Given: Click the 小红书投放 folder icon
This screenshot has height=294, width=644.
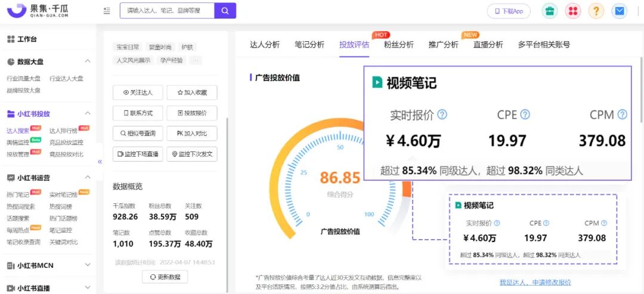Looking at the screenshot, I should tap(11, 114).
